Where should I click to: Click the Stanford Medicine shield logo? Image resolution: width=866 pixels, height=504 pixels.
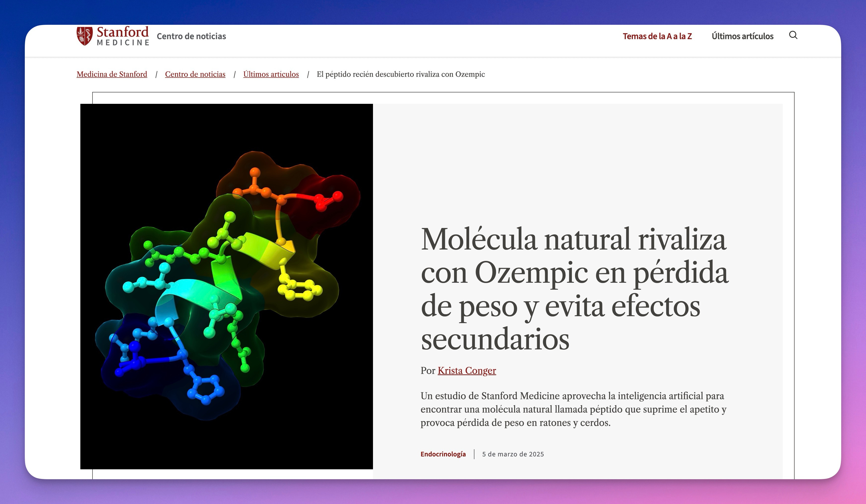point(85,36)
